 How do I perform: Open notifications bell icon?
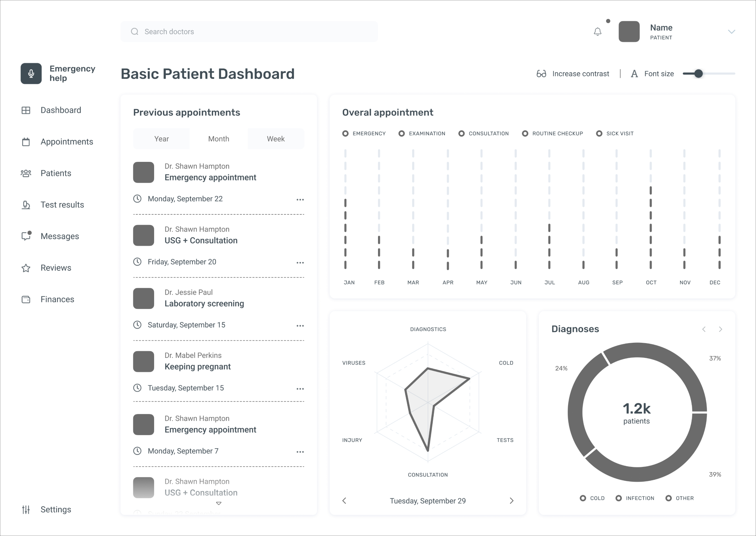coord(597,32)
